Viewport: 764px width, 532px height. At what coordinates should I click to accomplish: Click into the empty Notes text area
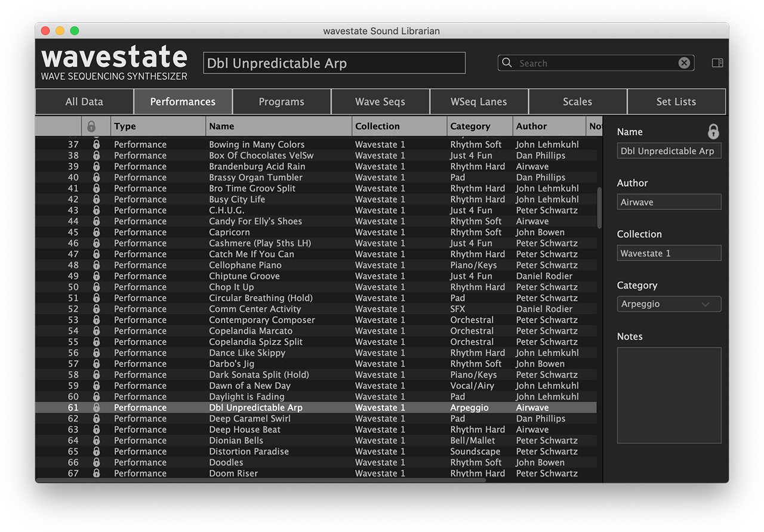point(669,395)
